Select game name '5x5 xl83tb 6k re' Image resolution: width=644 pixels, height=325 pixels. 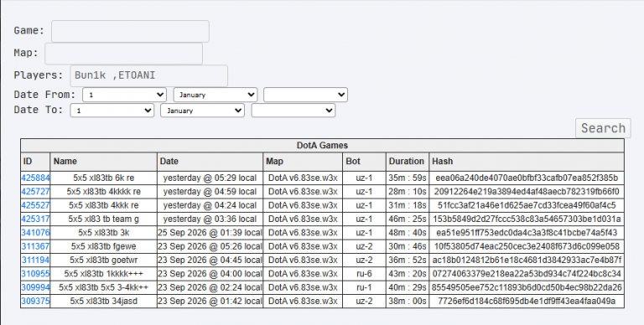103,178
